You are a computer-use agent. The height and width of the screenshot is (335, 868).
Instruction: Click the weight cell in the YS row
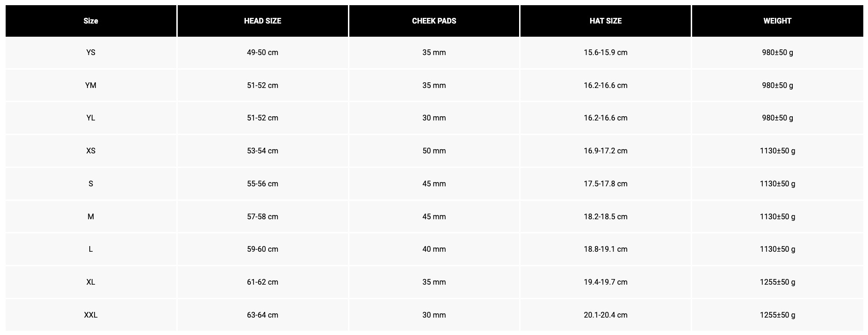777,52
